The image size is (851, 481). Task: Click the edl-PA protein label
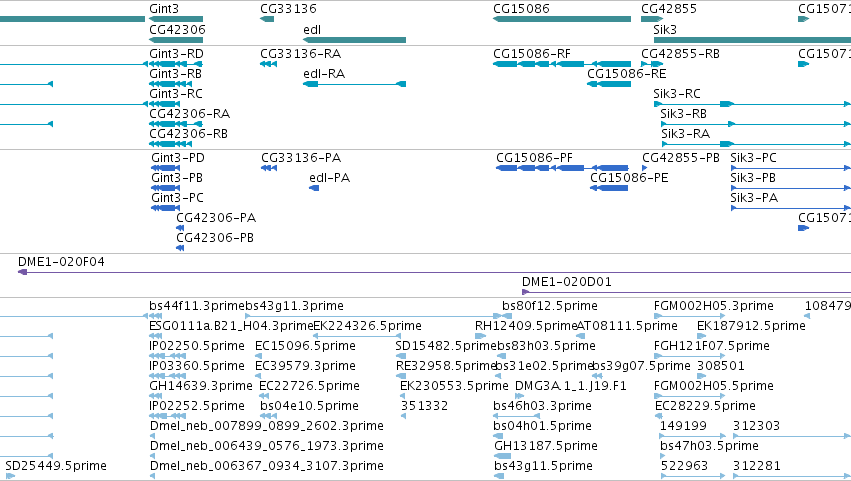pos(329,178)
